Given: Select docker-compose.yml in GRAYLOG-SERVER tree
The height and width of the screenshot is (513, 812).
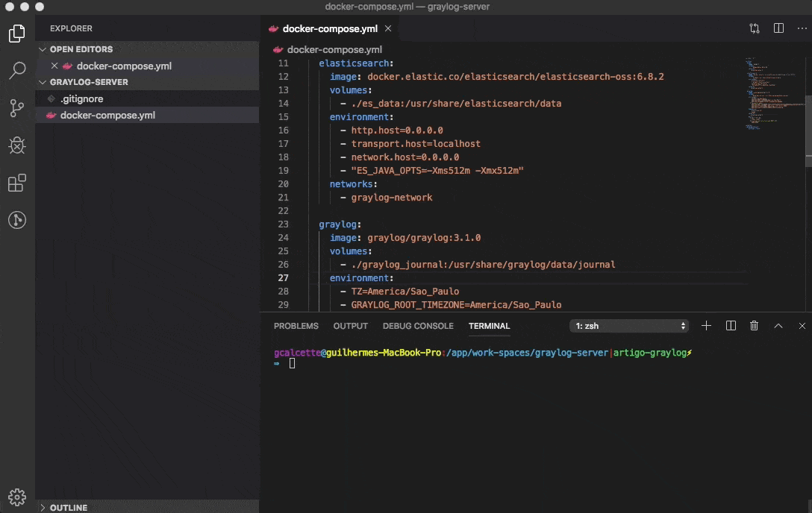Looking at the screenshot, I should point(147,116).
